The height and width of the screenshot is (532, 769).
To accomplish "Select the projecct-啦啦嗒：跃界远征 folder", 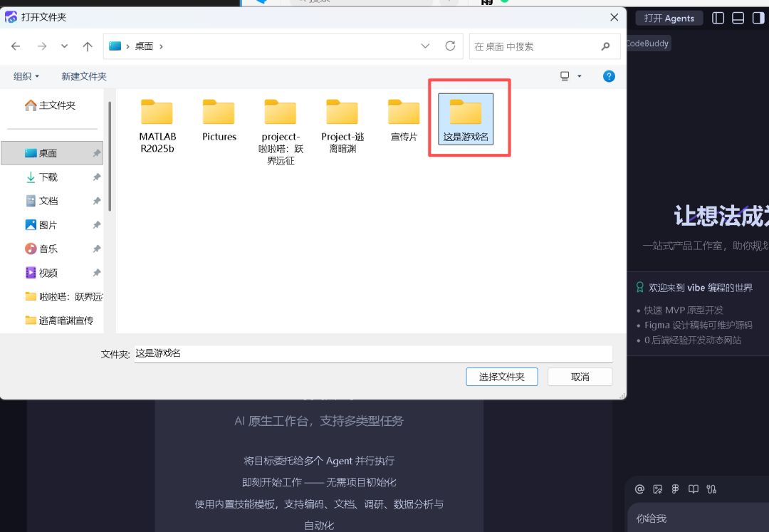I will coord(281,132).
